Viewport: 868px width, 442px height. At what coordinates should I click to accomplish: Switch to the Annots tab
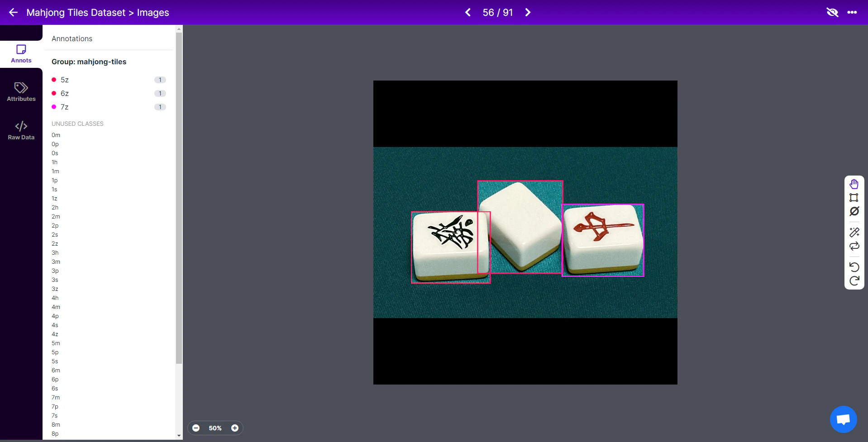(21, 54)
